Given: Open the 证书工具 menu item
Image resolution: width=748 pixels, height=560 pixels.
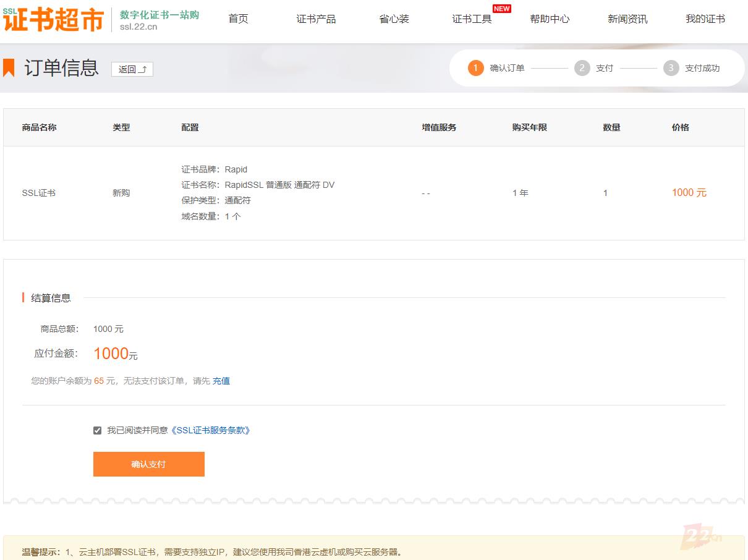Looking at the screenshot, I should pyautogui.click(x=471, y=19).
